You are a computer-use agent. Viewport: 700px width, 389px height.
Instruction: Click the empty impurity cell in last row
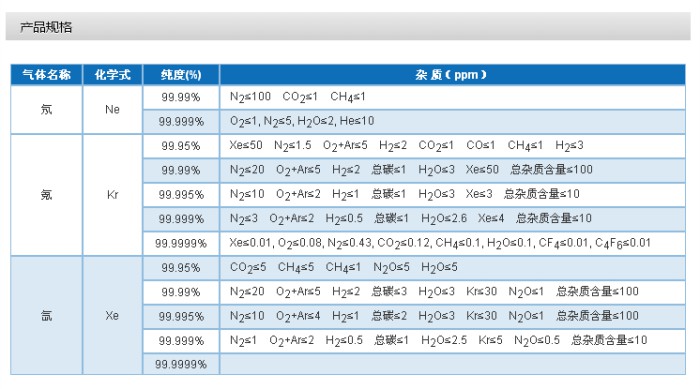coord(452,364)
